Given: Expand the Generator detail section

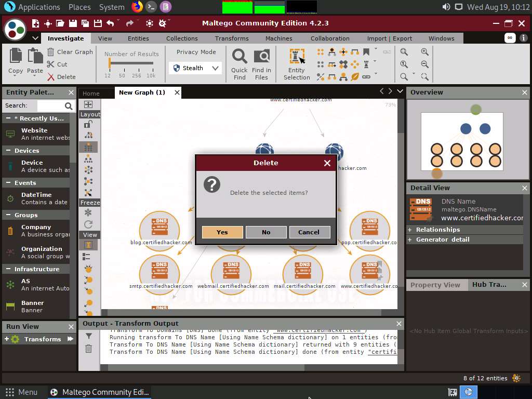Looking at the screenshot, I should pyautogui.click(x=410, y=240).
